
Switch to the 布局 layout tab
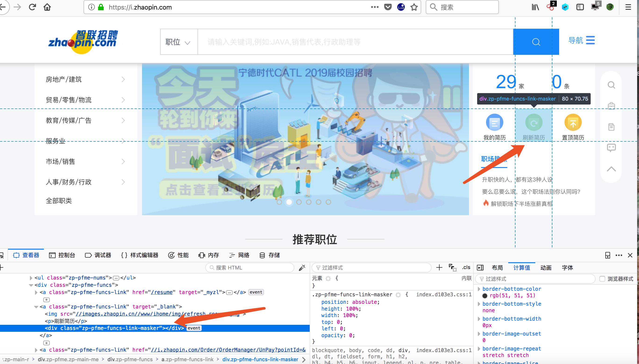point(497,268)
